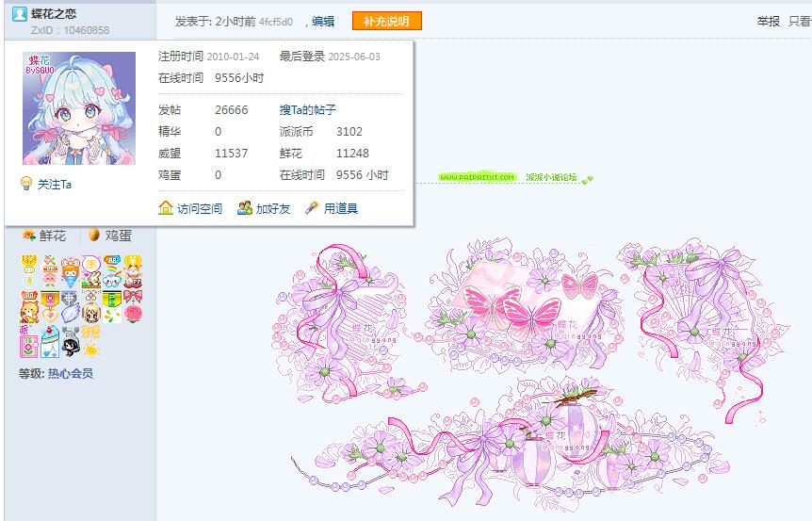The image size is (812, 521).
Task: Click the user icon beside 蝶花之恋
Action: click(19, 14)
